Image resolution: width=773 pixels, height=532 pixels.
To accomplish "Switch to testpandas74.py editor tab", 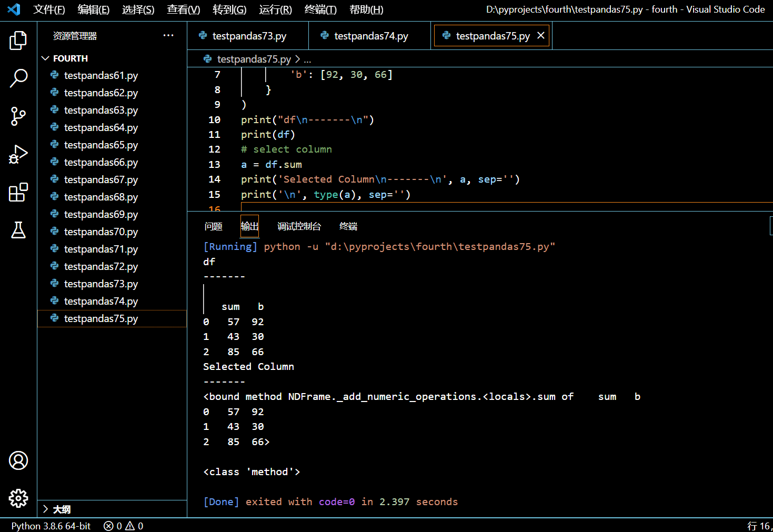I will pyautogui.click(x=369, y=36).
